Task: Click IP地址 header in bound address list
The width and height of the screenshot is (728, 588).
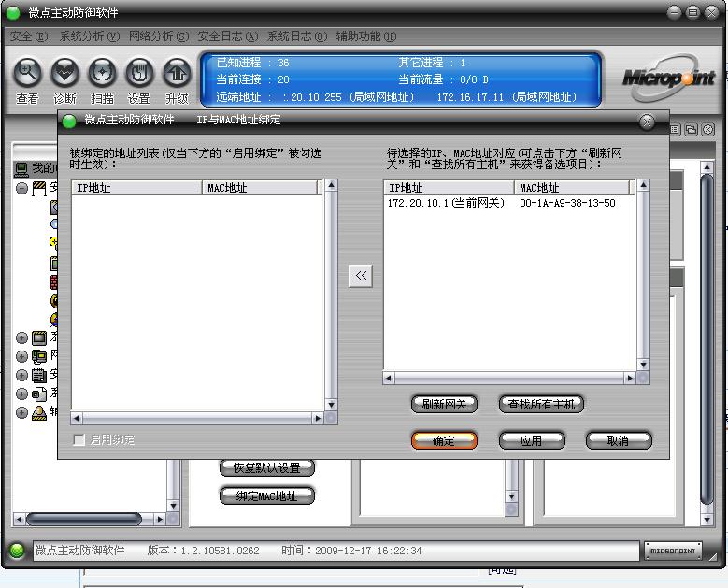Action: click(137, 188)
